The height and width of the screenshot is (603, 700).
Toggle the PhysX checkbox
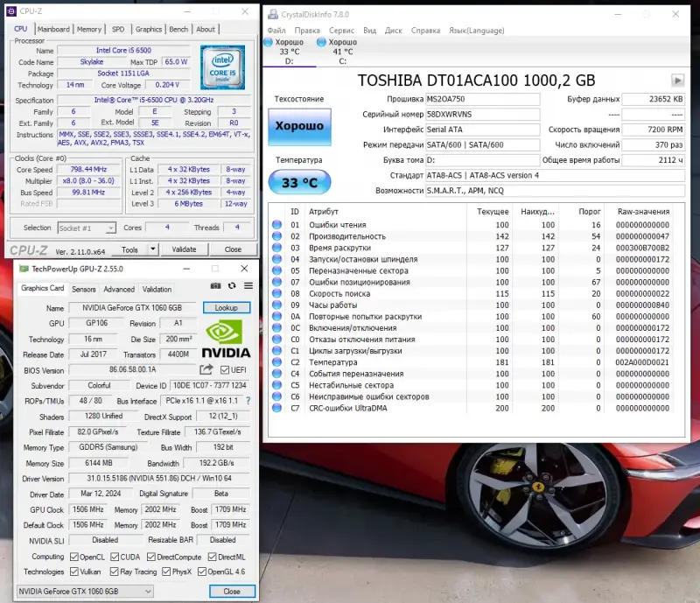166,571
